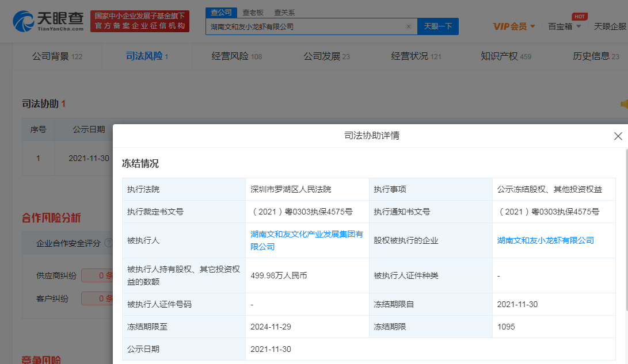Screen dimensions: 628x364
Task: Open 湖南文和友文化产业发展集团有限公司 link
Action: (307, 240)
